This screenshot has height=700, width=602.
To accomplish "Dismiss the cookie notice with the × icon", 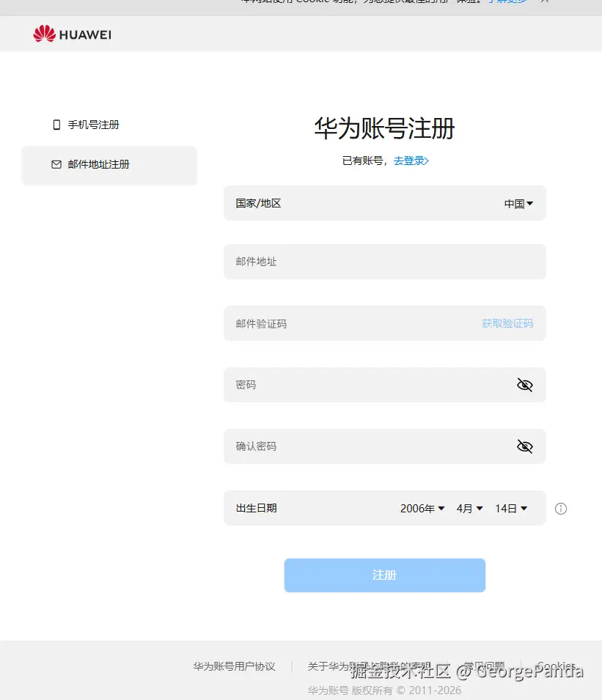I will click(x=544, y=1).
